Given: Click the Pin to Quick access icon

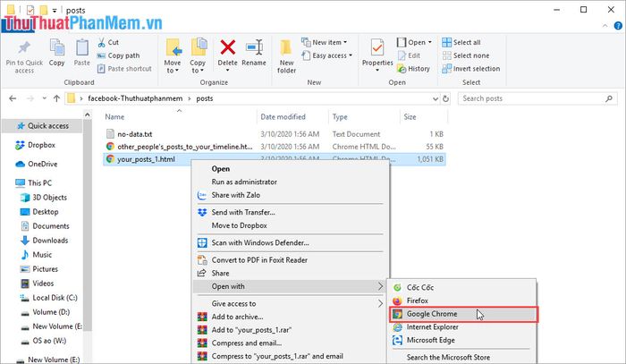Looking at the screenshot, I should [x=24, y=48].
